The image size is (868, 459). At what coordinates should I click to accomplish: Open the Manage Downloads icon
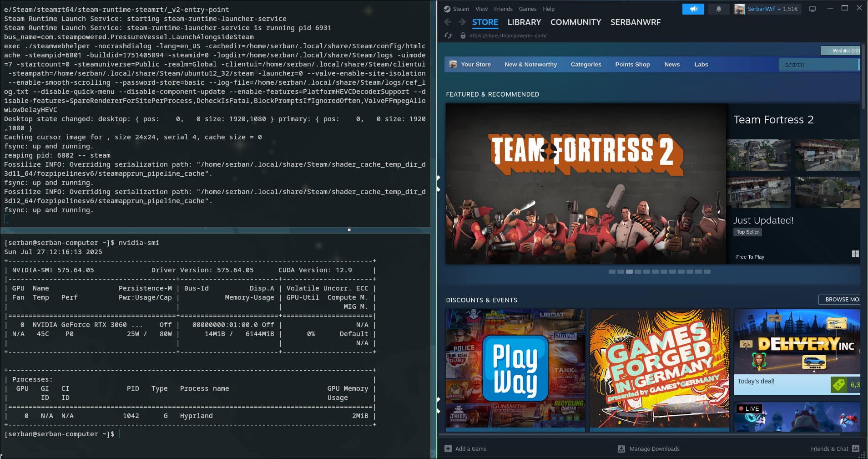(621, 449)
